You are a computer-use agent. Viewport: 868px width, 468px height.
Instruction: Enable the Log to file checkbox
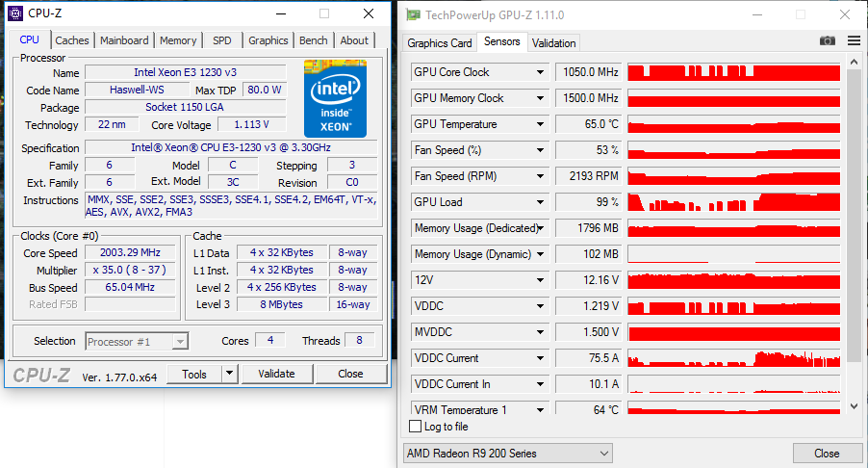click(x=415, y=427)
